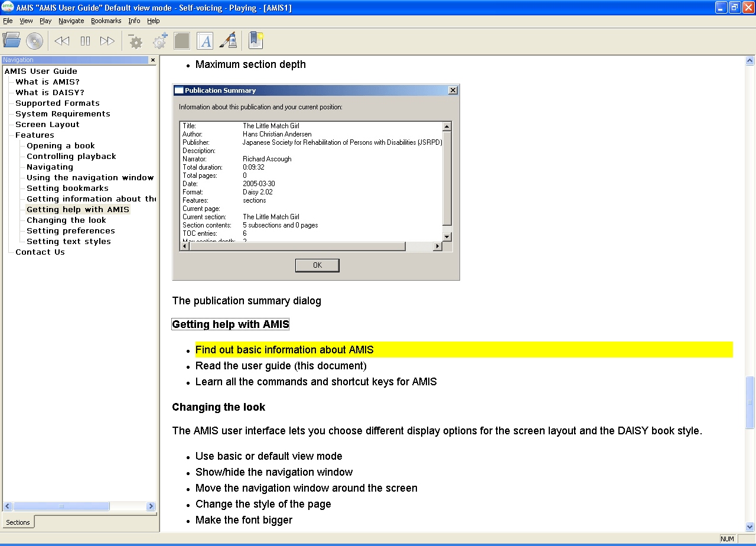This screenshot has height=546, width=756.
Task: Open the Bookmarks menu
Action: (106, 21)
